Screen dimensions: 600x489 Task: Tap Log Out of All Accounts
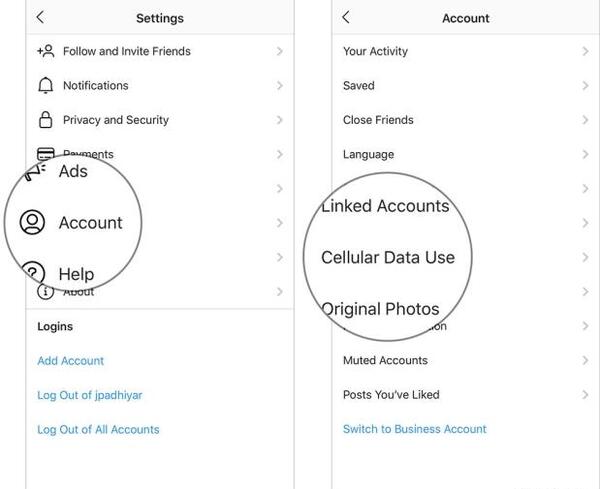point(98,430)
